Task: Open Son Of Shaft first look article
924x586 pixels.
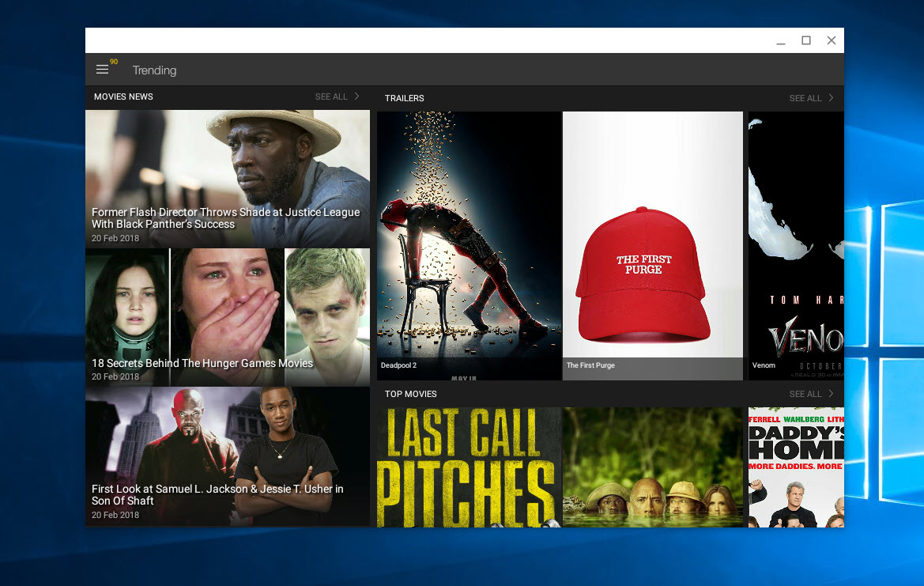Action: pos(228,456)
